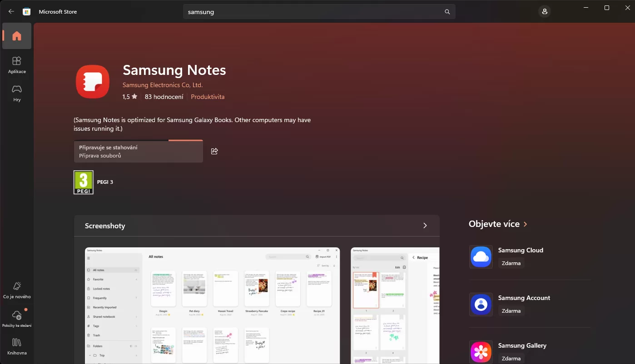Open the All notes screenshot thumbnail
Screen dimensions: 635x364
point(212,305)
